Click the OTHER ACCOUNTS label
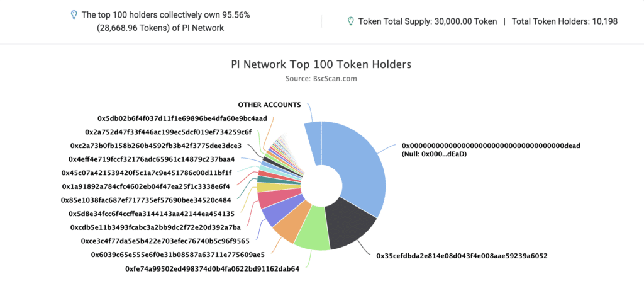Image resolution: width=644 pixels, height=286 pixels. coord(269,105)
